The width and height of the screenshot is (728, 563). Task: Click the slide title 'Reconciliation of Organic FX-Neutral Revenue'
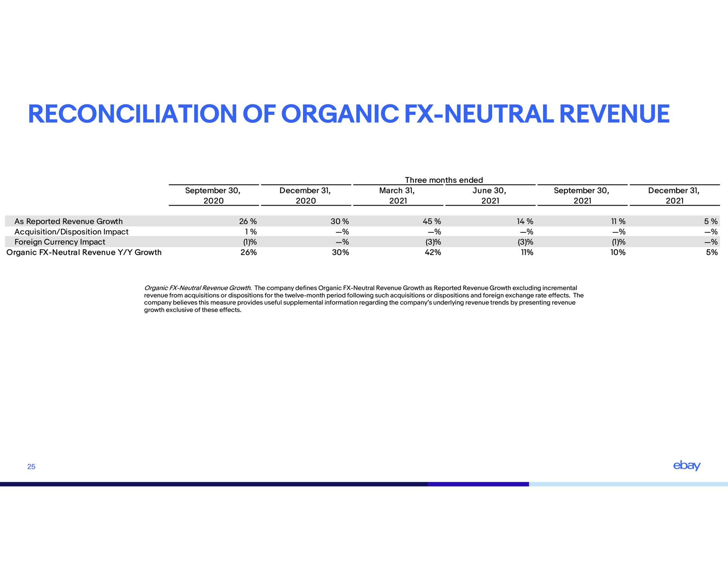(349, 114)
